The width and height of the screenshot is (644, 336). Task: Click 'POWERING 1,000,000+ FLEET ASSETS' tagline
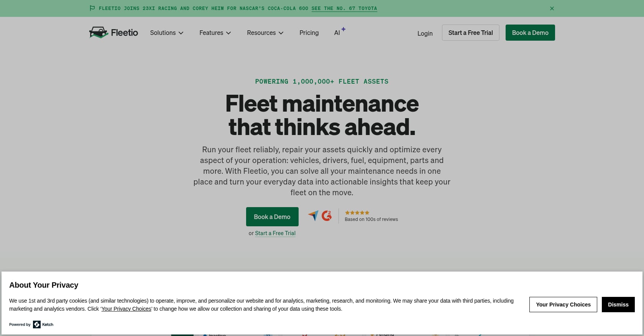click(x=322, y=81)
